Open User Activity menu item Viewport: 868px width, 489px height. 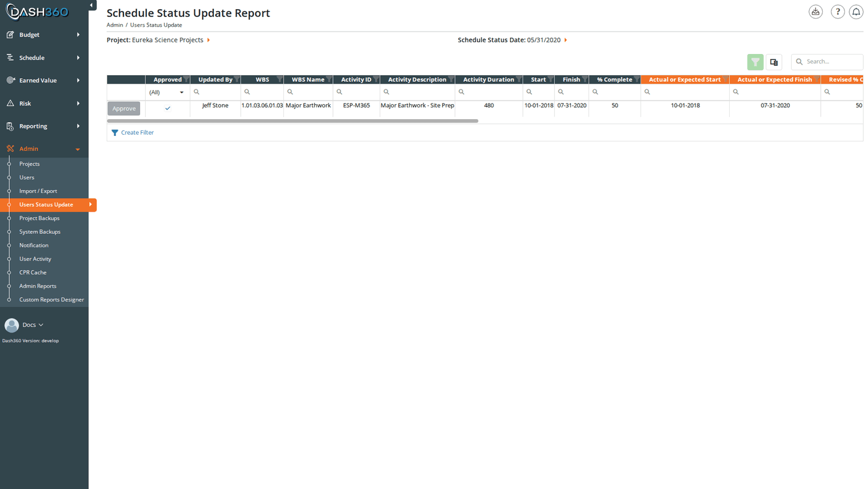point(35,259)
